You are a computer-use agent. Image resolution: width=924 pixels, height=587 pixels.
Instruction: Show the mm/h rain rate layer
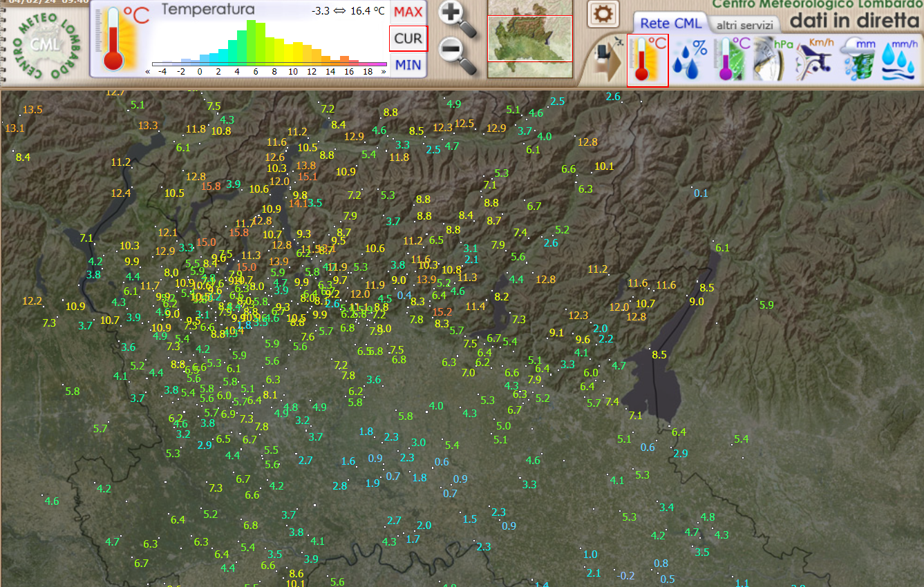pyautogui.click(x=901, y=60)
